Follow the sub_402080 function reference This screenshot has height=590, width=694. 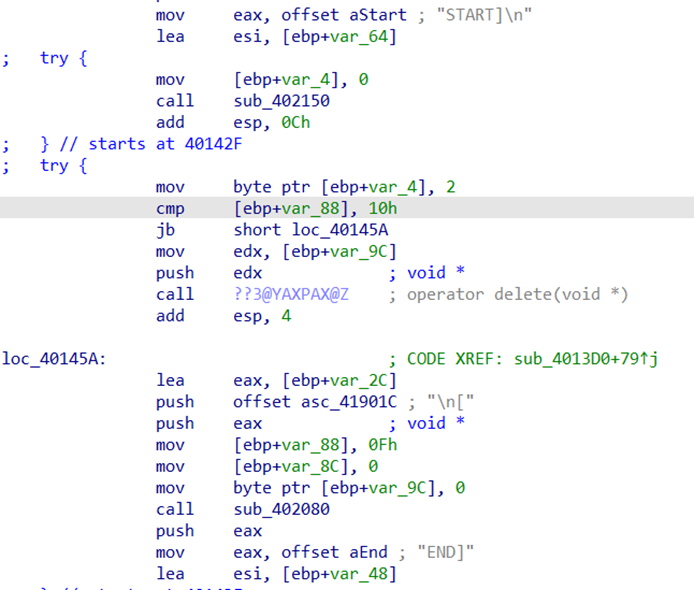click(x=281, y=509)
